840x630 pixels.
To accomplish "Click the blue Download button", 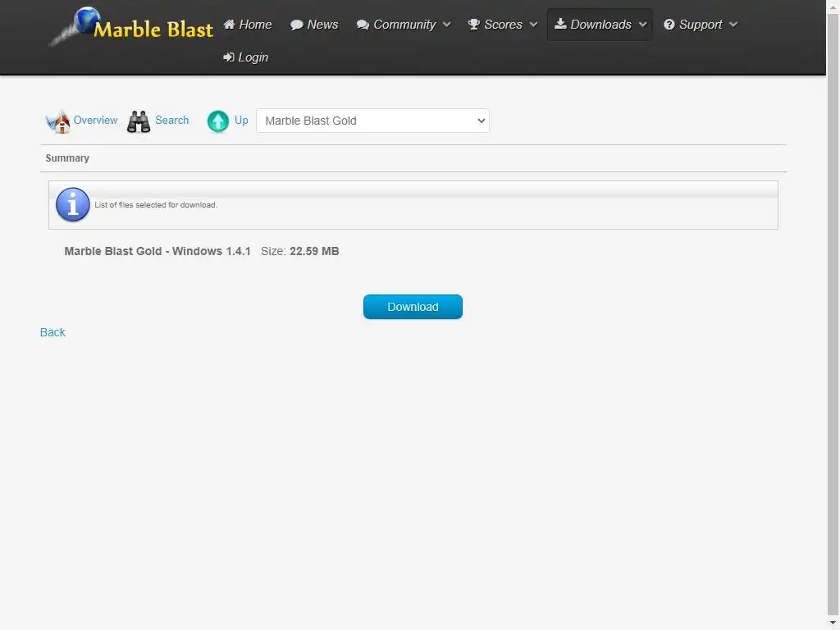I will 413,307.
